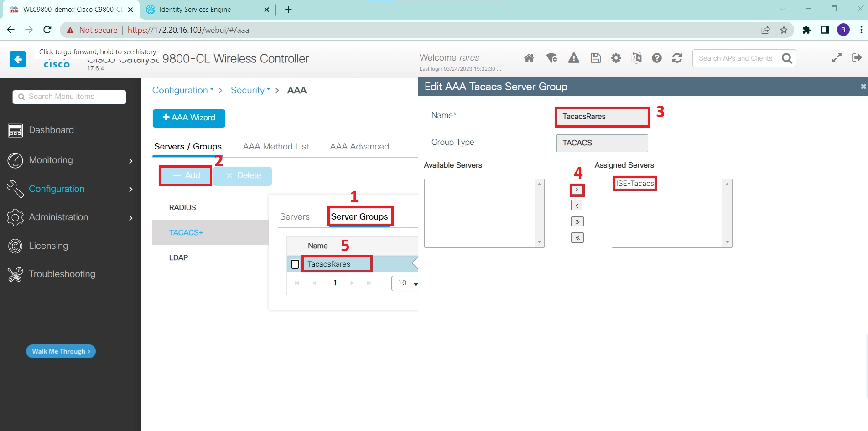Screen dimensions: 868x431
Task: Click the logout icon at top right
Action: tap(857, 57)
